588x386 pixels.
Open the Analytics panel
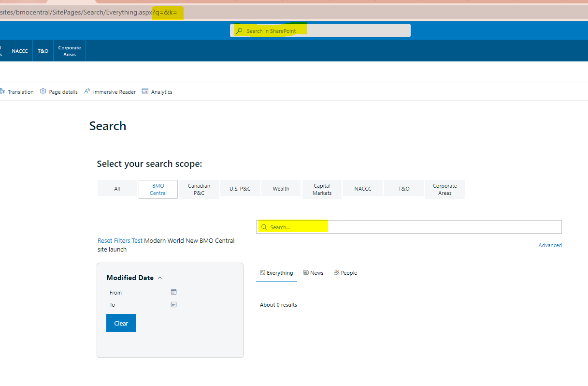coord(145,91)
